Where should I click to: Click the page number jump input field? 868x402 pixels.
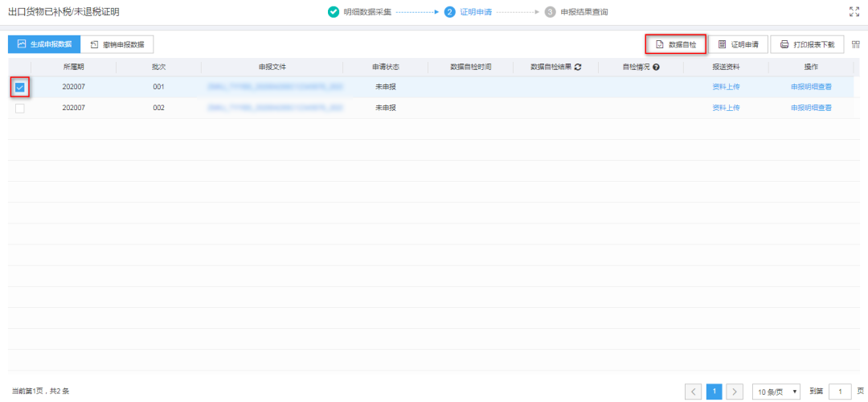click(x=841, y=392)
